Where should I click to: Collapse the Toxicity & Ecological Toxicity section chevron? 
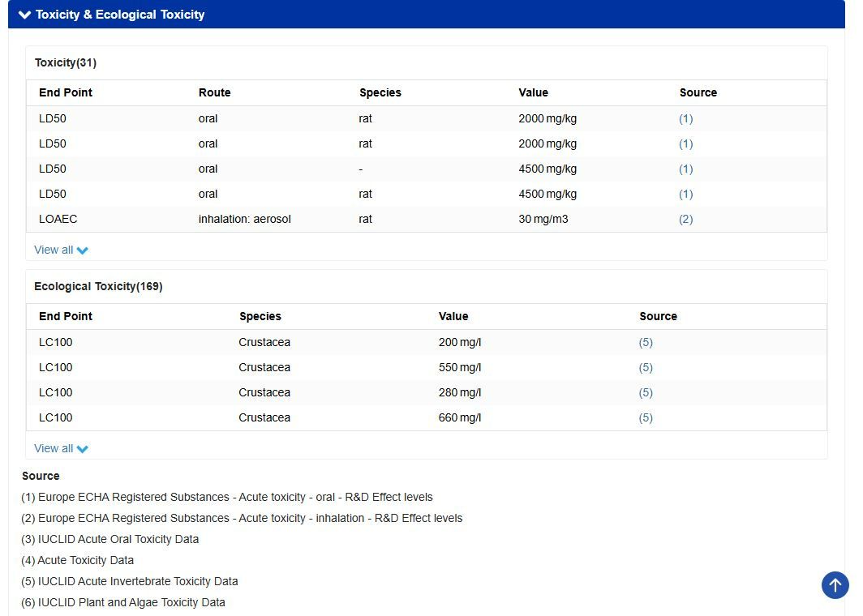24,15
